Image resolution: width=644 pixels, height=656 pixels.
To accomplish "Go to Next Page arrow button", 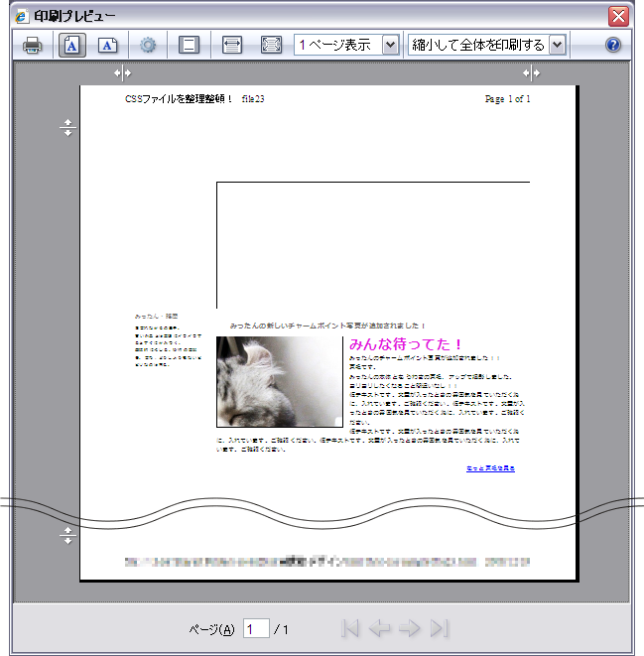I will pyautogui.click(x=410, y=628).
